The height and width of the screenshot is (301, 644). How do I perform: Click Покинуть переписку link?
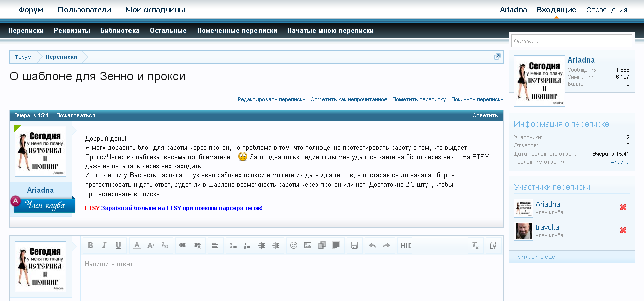tap(477, 100)
